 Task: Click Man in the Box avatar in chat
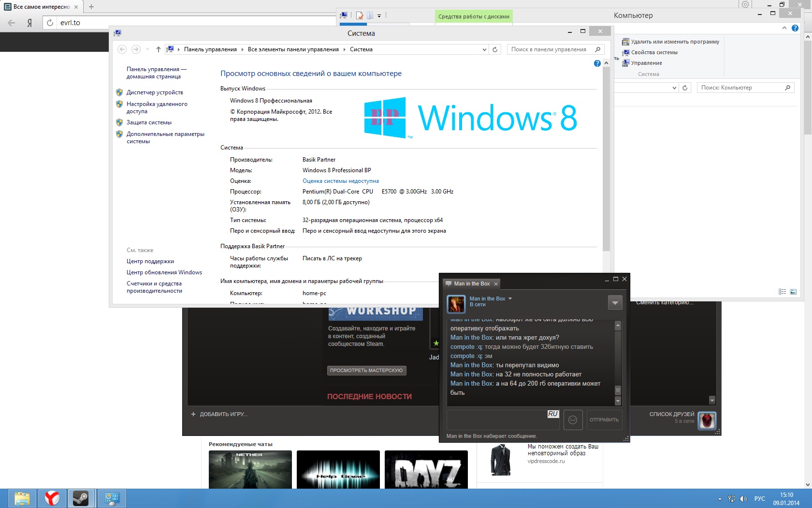(x=456, y=304)
